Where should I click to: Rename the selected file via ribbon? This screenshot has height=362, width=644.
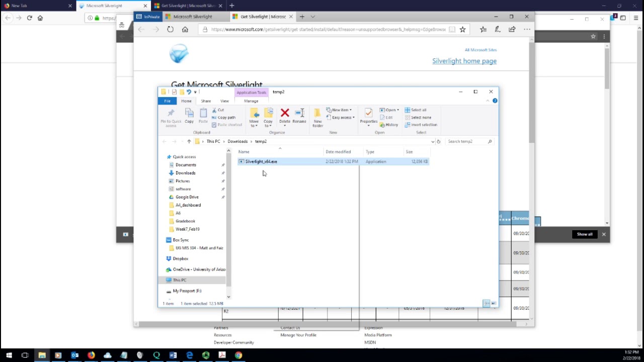[299, 116]
